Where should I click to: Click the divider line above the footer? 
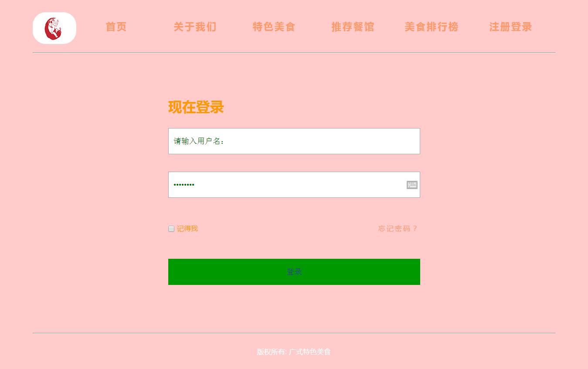(294, 333)
